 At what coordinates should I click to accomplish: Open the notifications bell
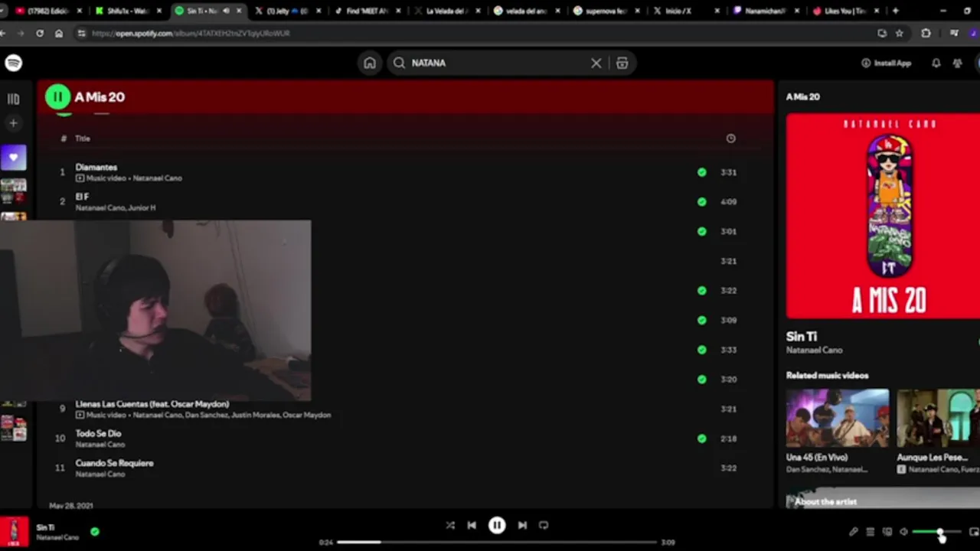pos(936,63)
